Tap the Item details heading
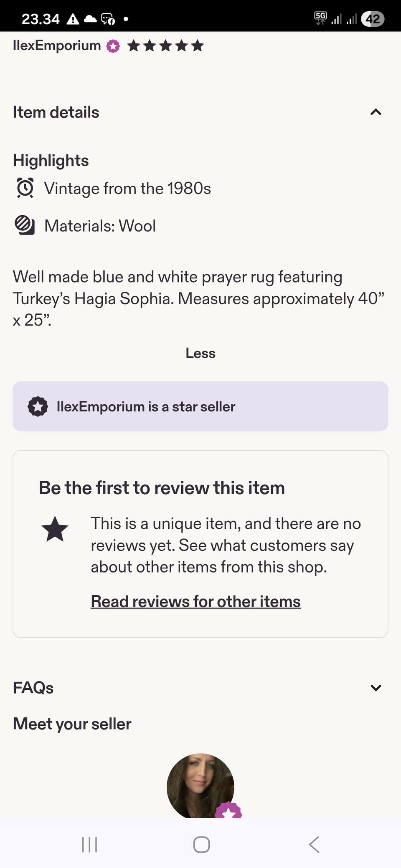This screenshot has width=401, height=868. click(x=56, y=112)
